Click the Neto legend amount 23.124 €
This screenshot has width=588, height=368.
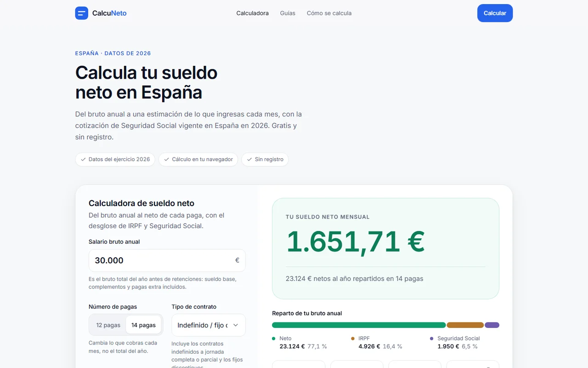292,346
